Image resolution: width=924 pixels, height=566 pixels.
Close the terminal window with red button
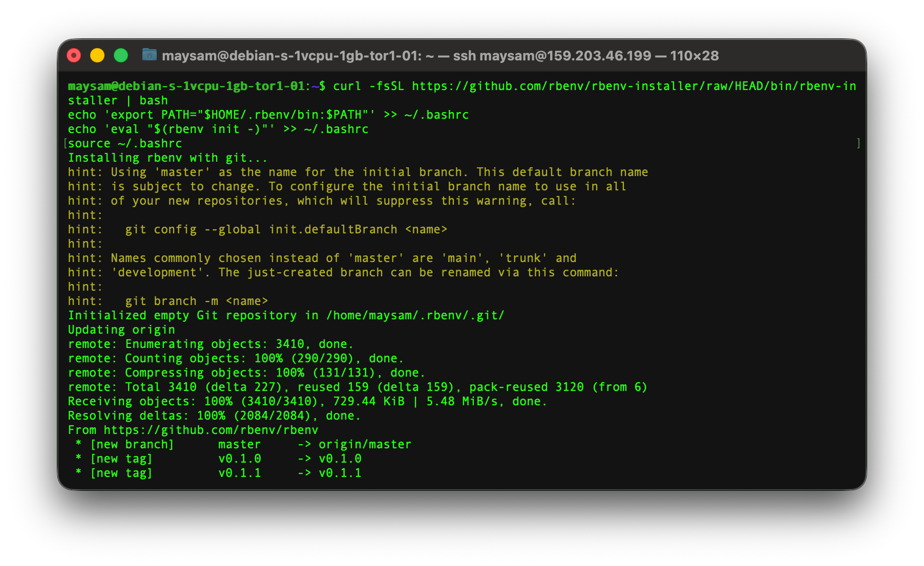pyautogui.click(x=74, y=55)
